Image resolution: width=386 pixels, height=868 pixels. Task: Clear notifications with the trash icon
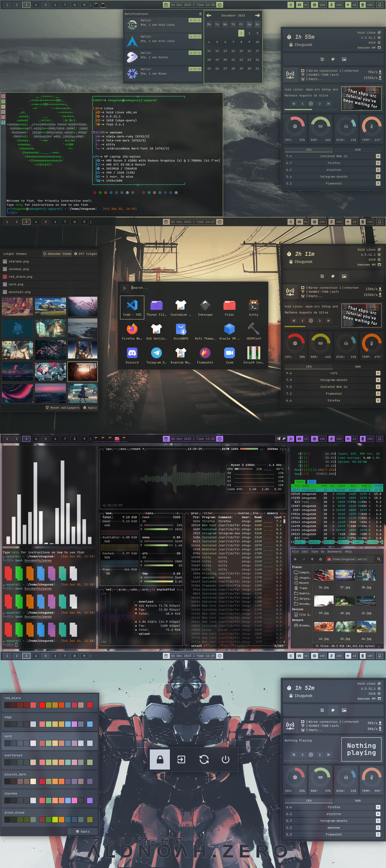[x=200, y=14]
